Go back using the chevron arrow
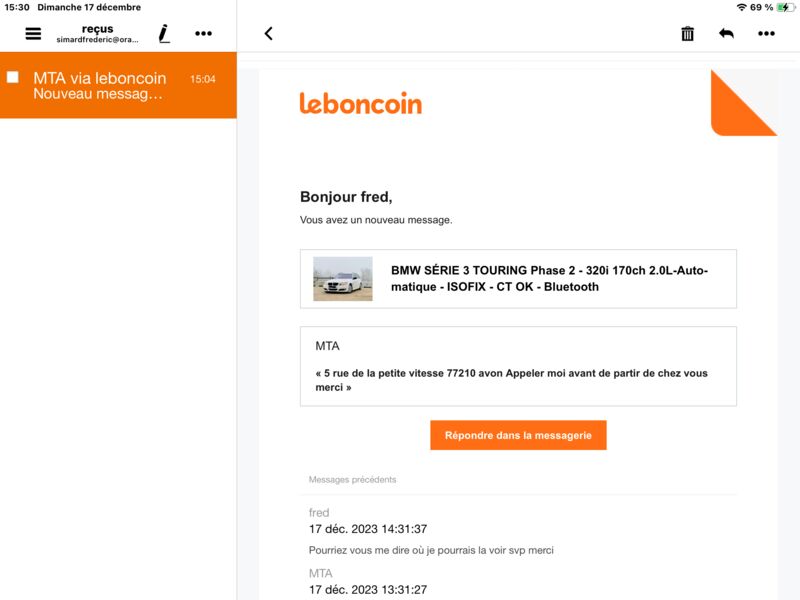This screenshot has height=600, width=800. click(x=269, y=34)
